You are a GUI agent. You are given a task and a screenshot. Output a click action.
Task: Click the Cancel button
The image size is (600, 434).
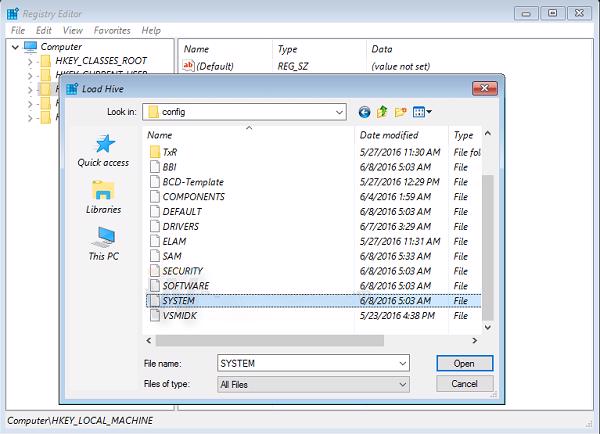coord(465,383)
